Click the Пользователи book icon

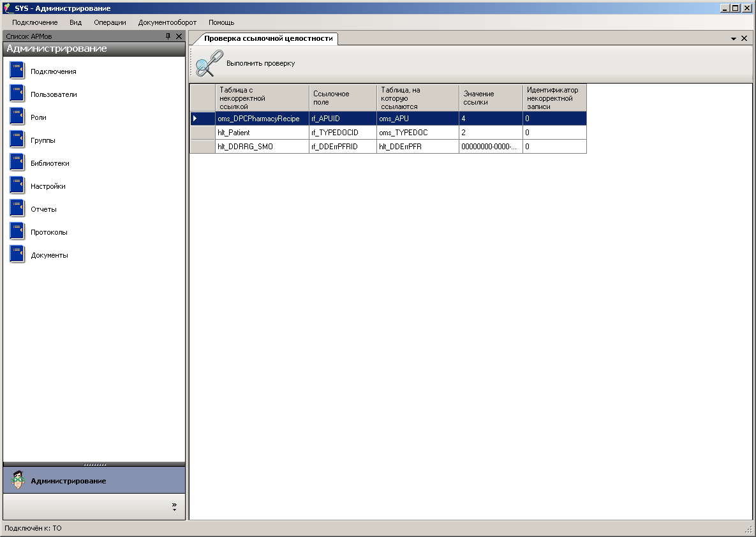click(17, 94)
